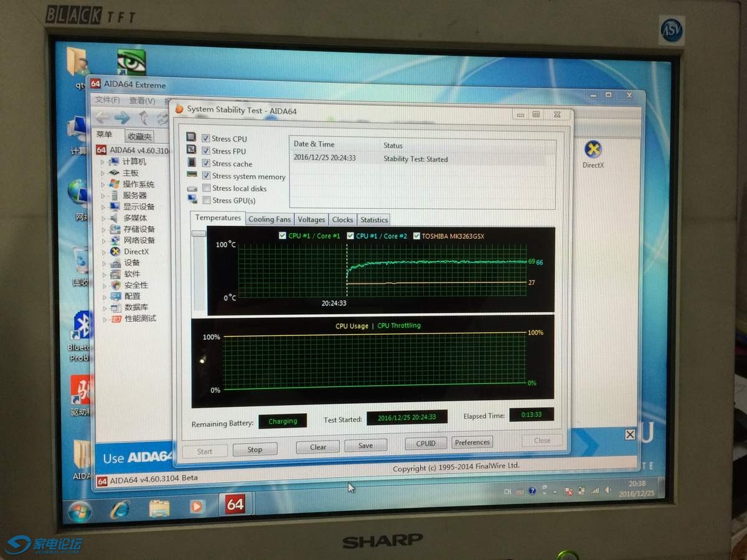This screenshot has height=560, width=747.
Task: Click the forward arrow in AIDA64 toolbar
Action: click(122, 117)
